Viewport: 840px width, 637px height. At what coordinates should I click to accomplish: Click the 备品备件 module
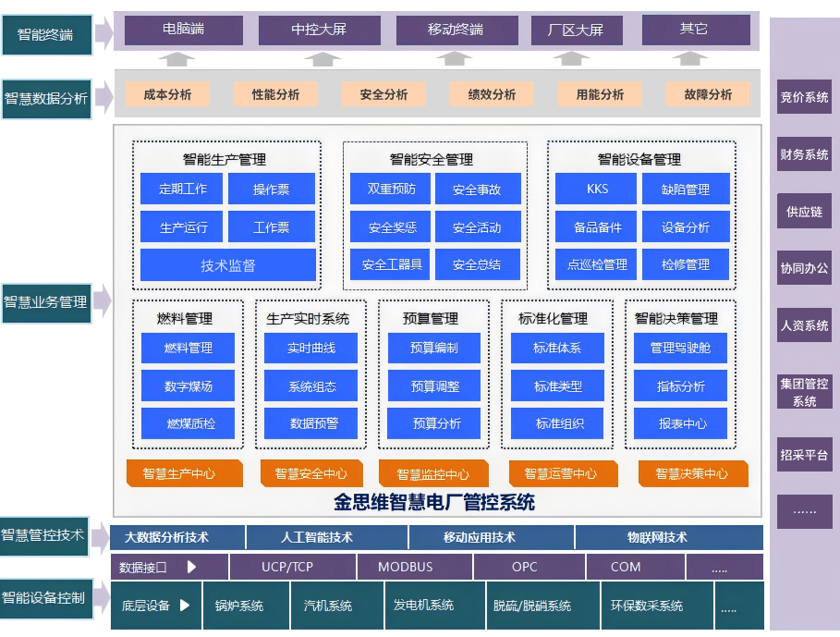pos(596,227)
